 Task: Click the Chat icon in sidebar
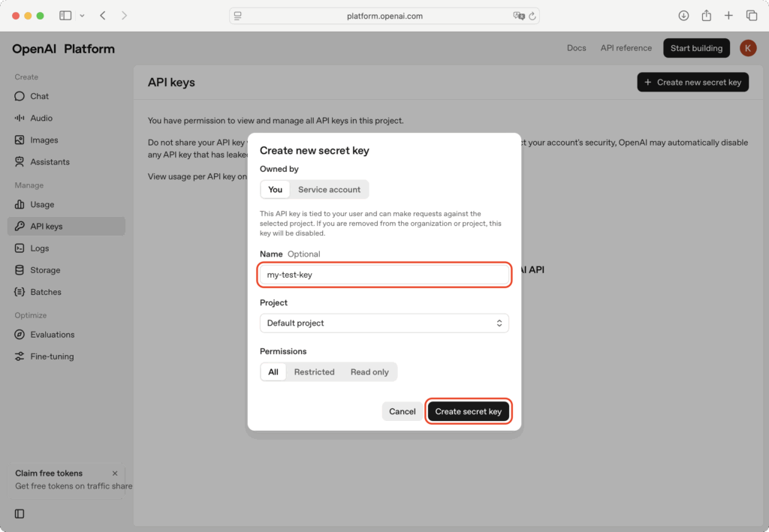click(20, 96)
